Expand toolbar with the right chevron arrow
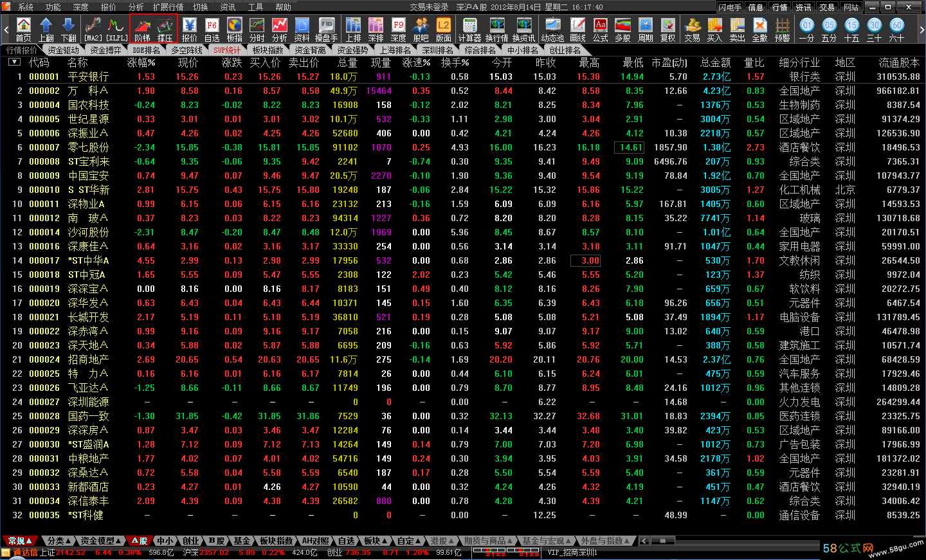Screen dimensions: 926x560 coord(921,30)
